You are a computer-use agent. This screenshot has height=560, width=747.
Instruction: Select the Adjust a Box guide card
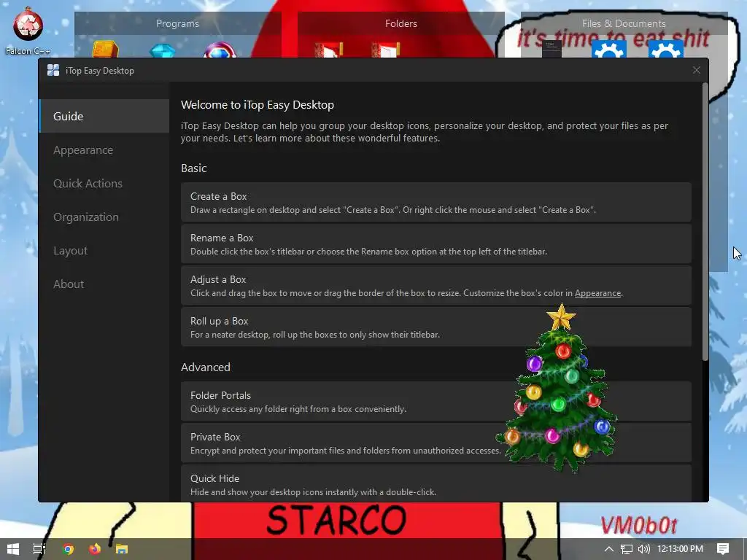pos(436,286)
